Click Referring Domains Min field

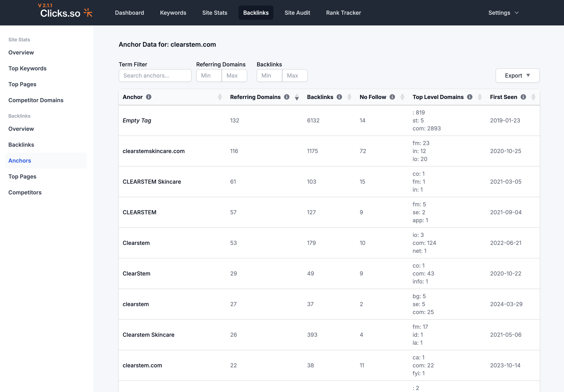click(209, 76)
